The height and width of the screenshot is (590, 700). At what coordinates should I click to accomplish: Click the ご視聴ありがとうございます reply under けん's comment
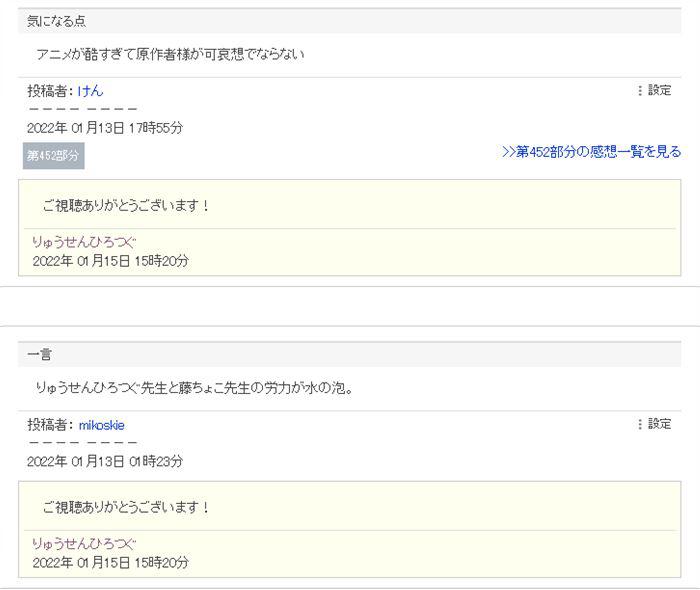pos(127,206)
